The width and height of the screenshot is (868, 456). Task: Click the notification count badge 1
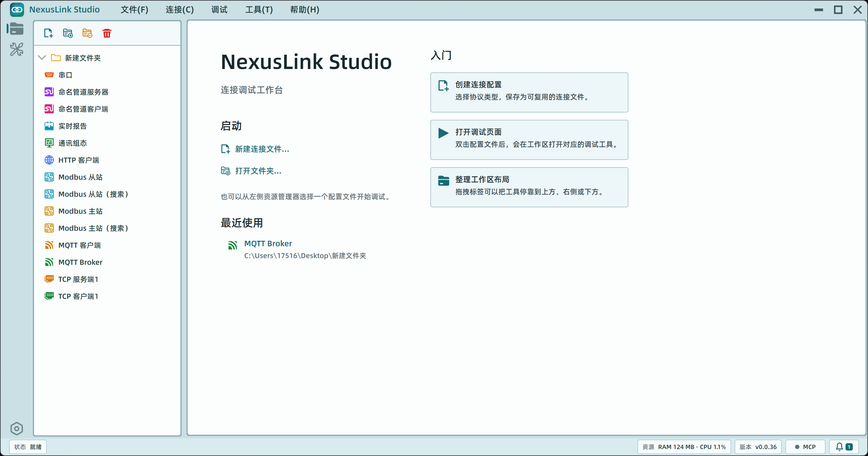pos(849,447)
